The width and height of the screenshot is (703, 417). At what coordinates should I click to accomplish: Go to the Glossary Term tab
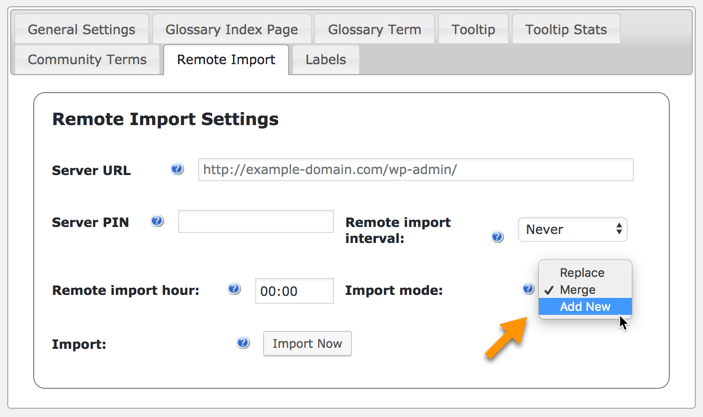(374, 29)
